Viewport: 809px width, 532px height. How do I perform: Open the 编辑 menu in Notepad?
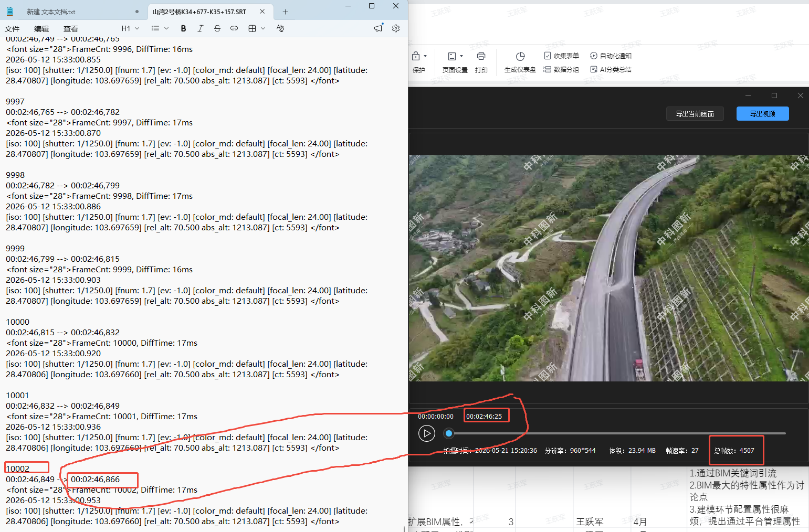(x=41, y=28)
